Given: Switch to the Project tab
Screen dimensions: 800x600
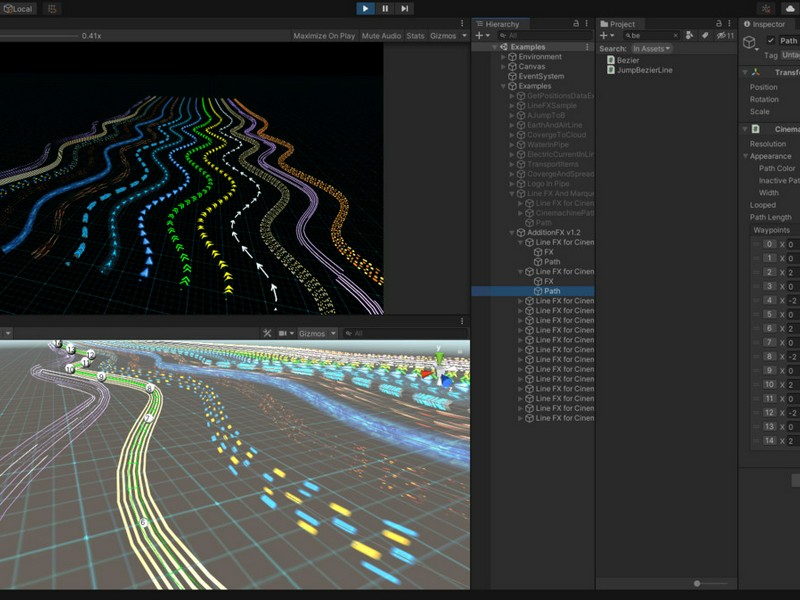Looking at the screenshot, I should (x=617, y=24).
